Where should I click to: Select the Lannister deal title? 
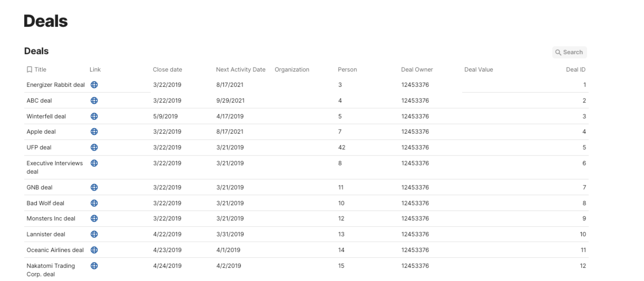point(46,234)
